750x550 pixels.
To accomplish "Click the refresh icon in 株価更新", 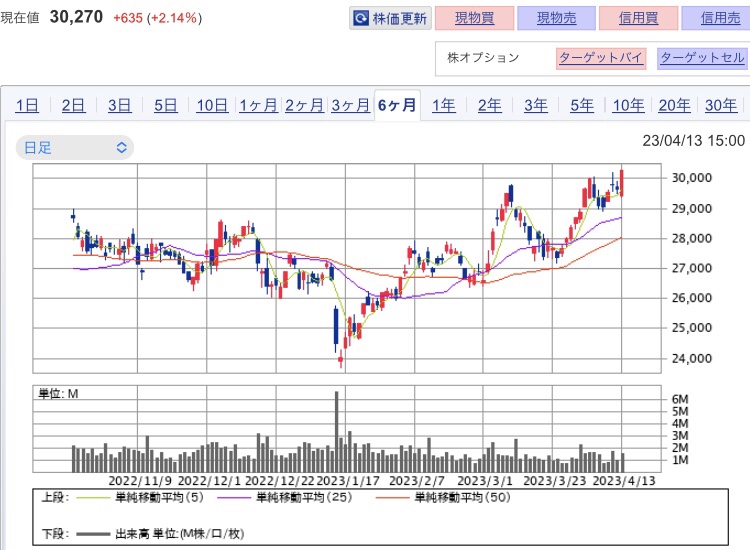I will tap(360, 18).
